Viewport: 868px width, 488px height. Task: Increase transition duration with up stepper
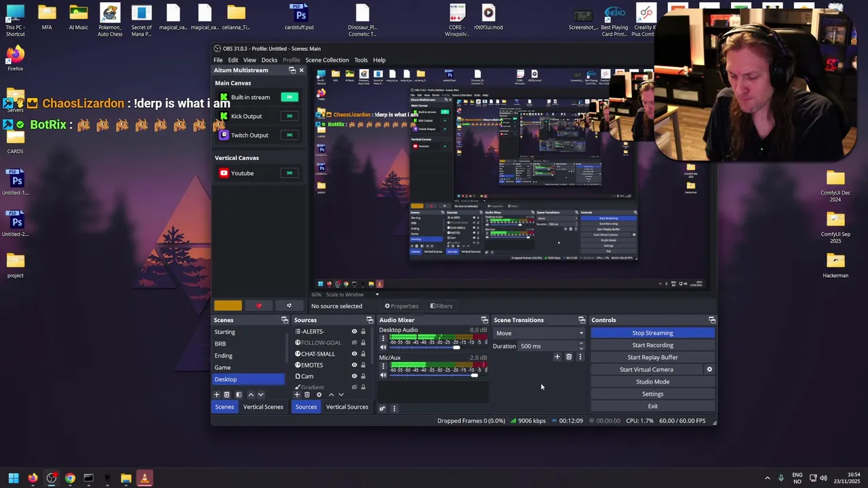(x=581, y=344)
